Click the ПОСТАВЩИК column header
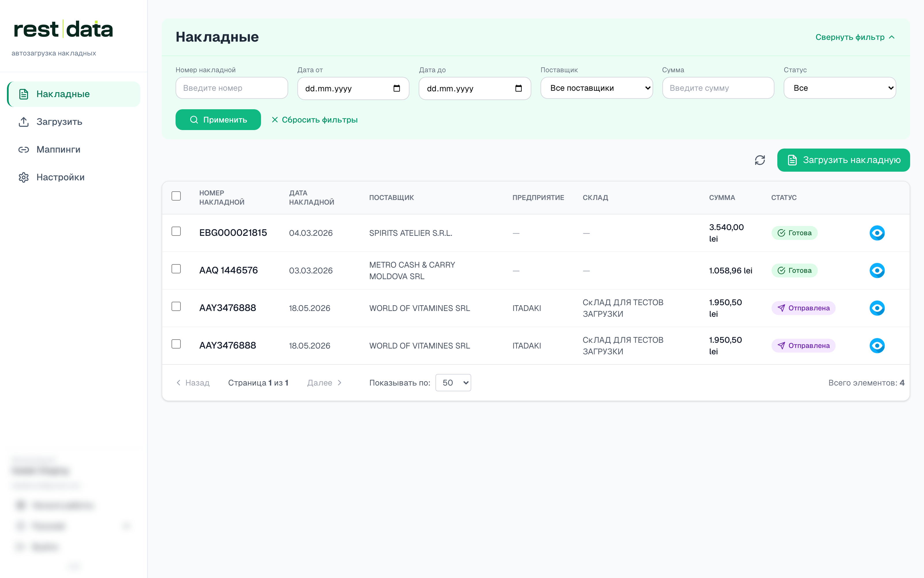 391,198
